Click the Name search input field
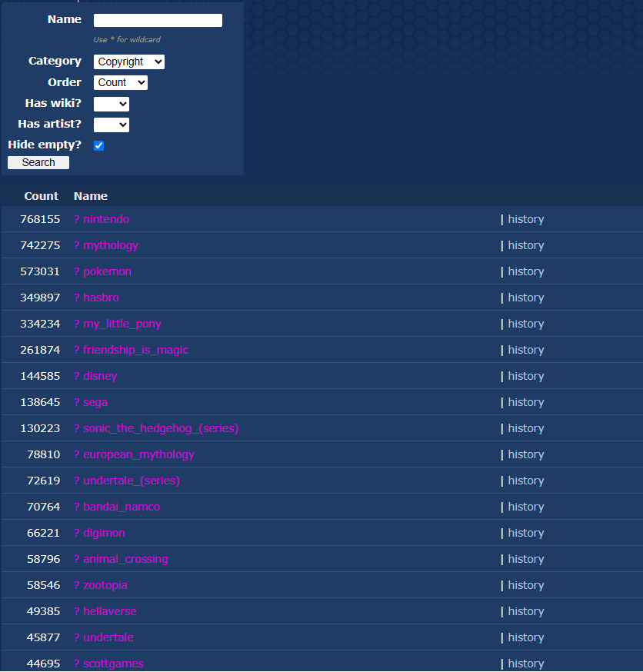Viewport: 643px width, 672px height. tap(158, 20)
